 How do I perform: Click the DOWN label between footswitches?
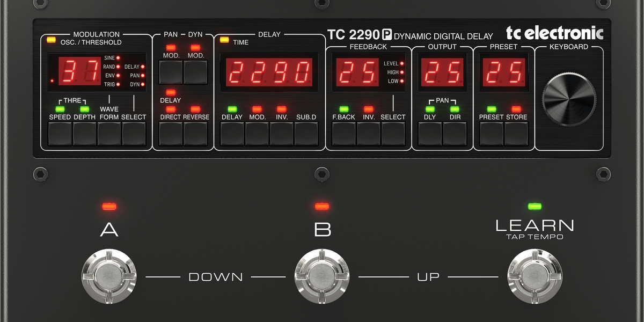(x=215, y=277)
